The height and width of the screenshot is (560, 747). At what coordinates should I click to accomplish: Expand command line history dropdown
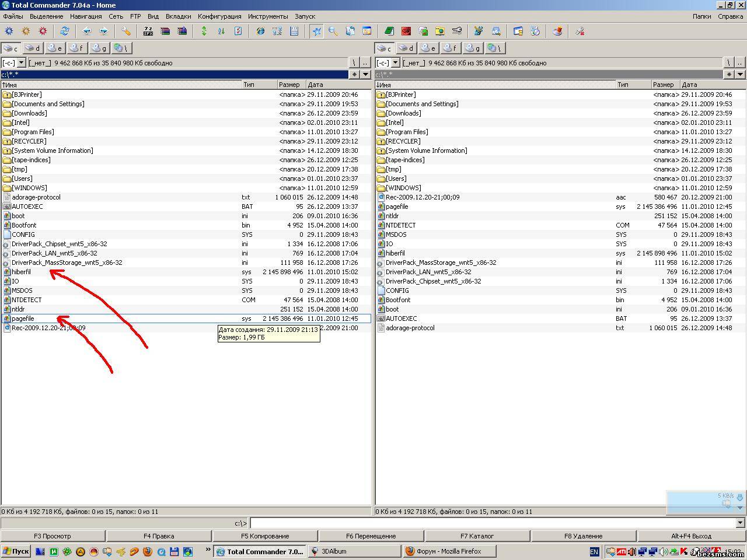click(740, 523)
